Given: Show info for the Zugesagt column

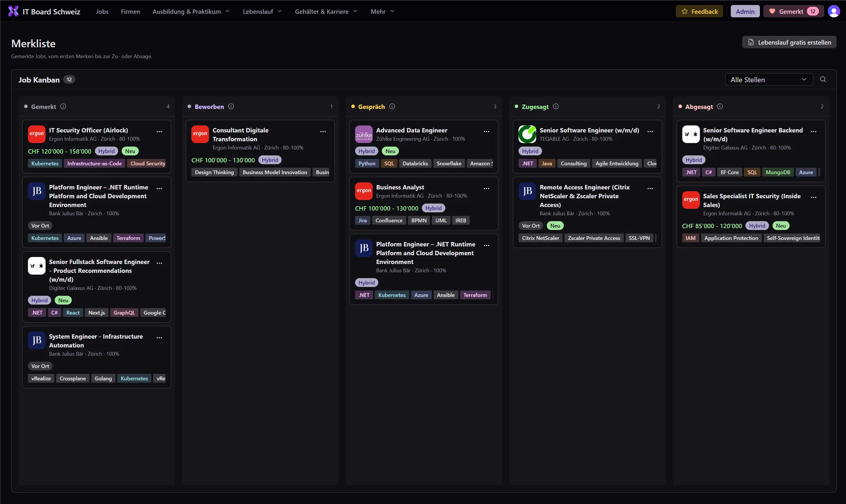Looking at the screenshot, I should click(x=556, y=107).
